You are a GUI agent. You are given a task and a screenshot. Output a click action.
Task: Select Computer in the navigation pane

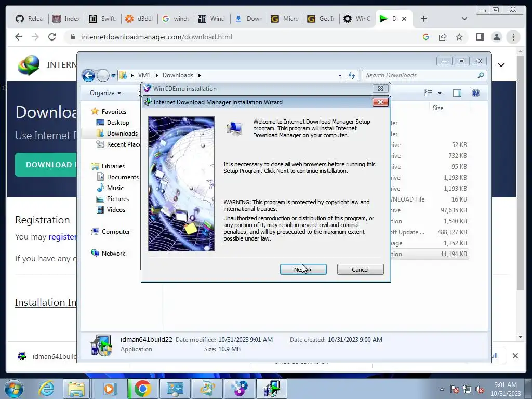[x=116, y=231]
